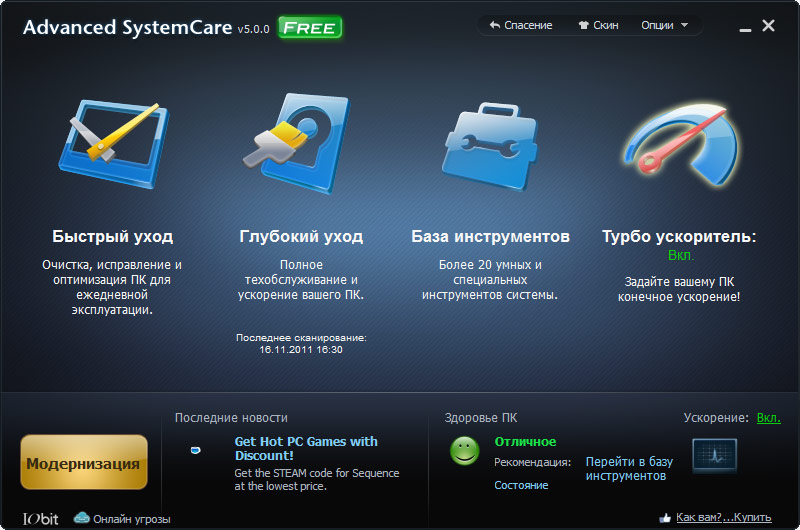The width and height of the screenshot is (800, 530).
Task: Select the Турбо ускоритель heading
Action: (x=679, y=236)
